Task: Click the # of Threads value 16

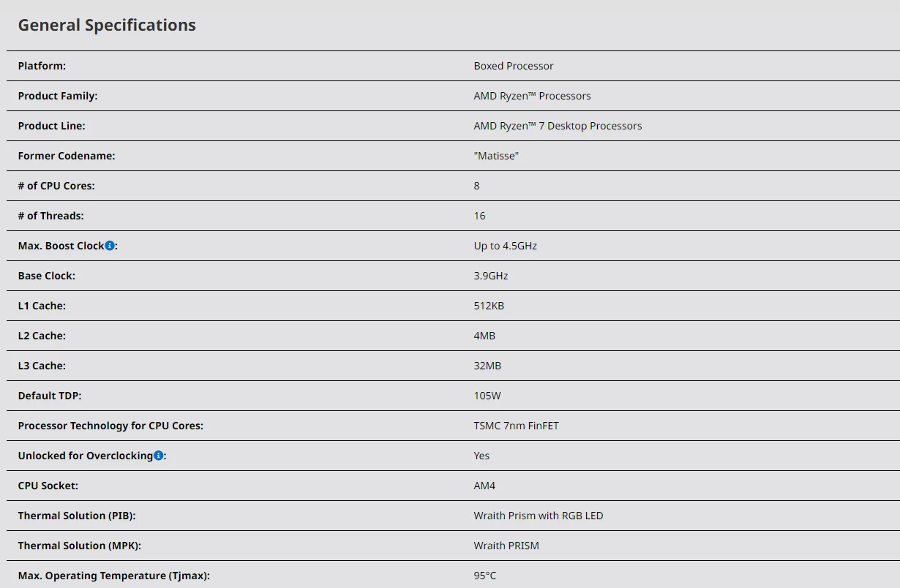Action: (x=479, y=216)
